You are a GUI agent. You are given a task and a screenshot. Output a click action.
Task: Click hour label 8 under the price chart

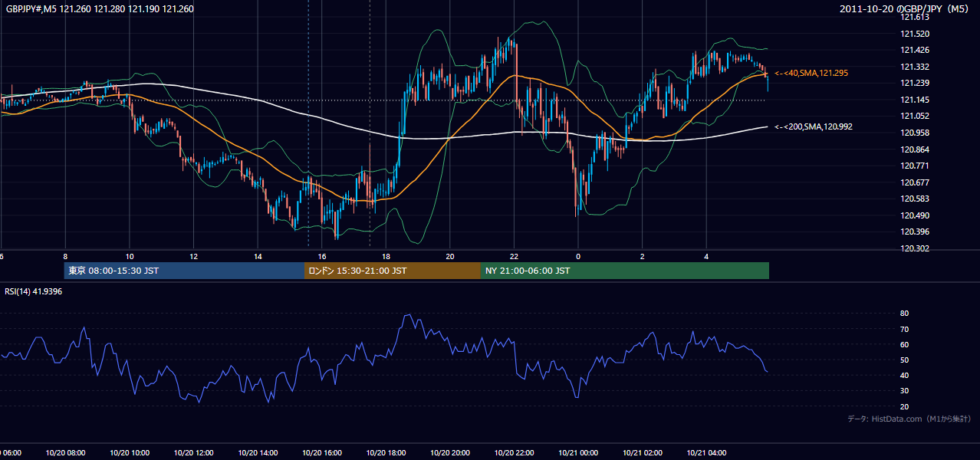[65, 257]
